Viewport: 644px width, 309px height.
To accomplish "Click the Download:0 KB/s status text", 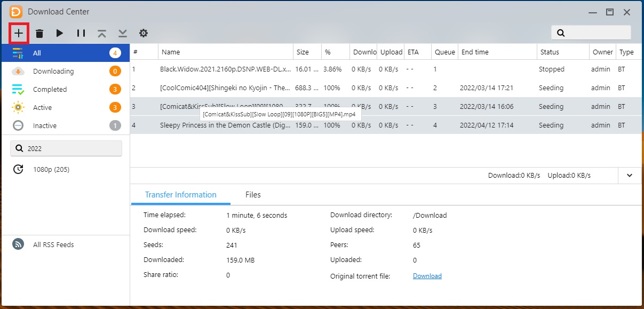I will click(514, 175).
